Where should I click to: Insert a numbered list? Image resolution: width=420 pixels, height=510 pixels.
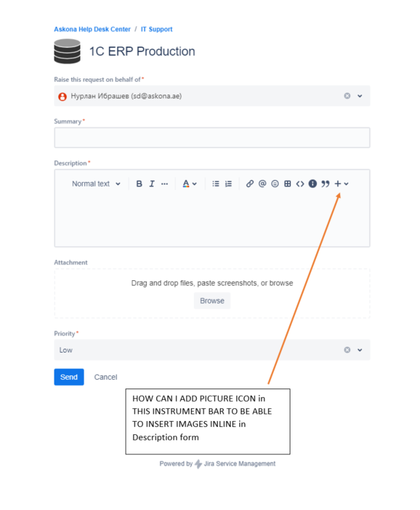point(229,184)
